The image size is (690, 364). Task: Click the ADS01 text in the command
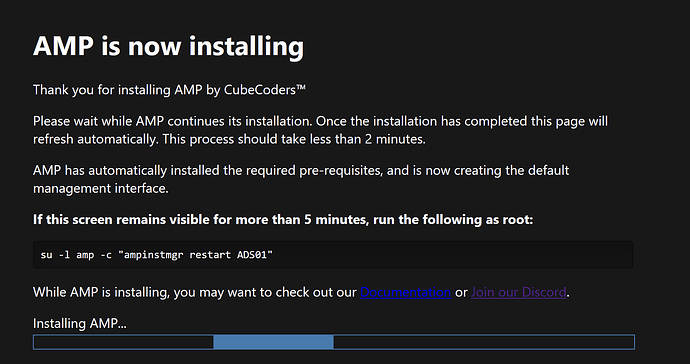(x=253, y=255)
